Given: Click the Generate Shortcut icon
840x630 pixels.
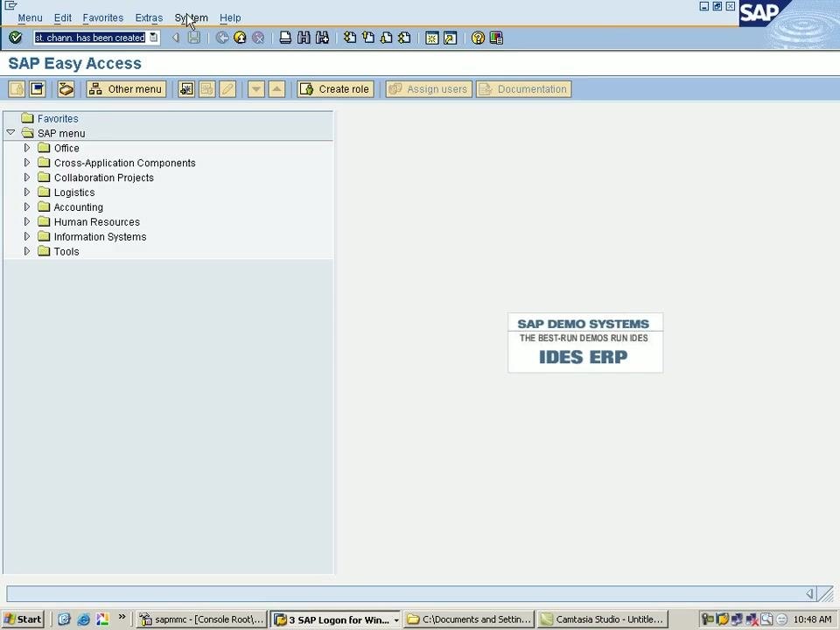Looking at the screenshot, I should point(450,38).
